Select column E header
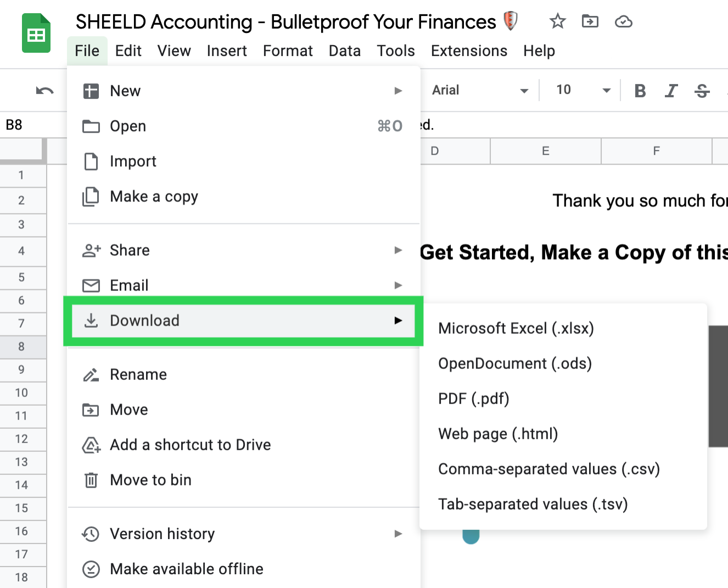 pos(545,151)
